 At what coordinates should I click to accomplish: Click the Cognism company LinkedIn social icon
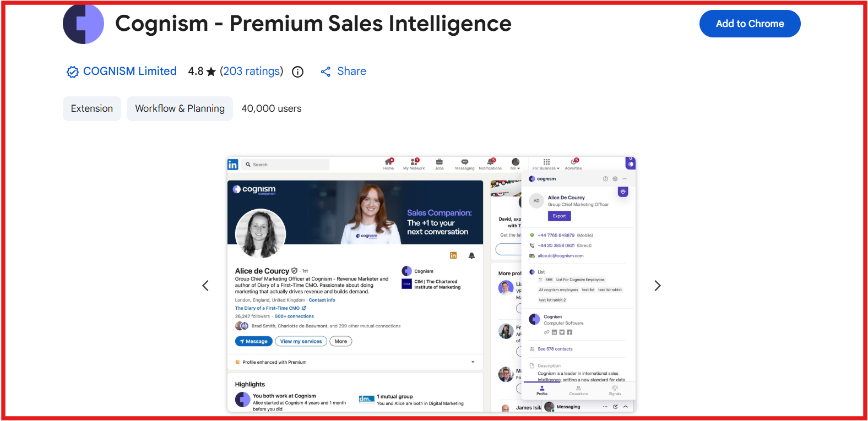coord(555,332)
